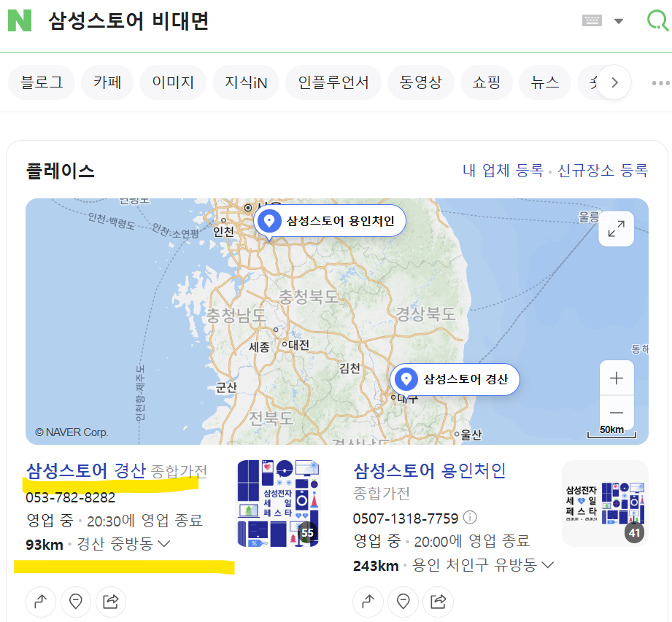Zoom out the map with minus
The height and width of the screenshot is (622, 672).
[617, 413]
